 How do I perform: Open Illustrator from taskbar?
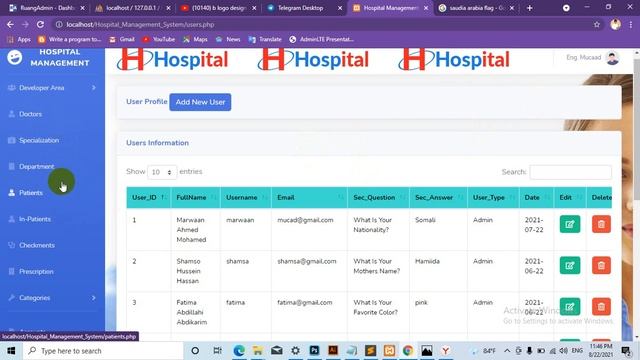[x=333, y=351]
